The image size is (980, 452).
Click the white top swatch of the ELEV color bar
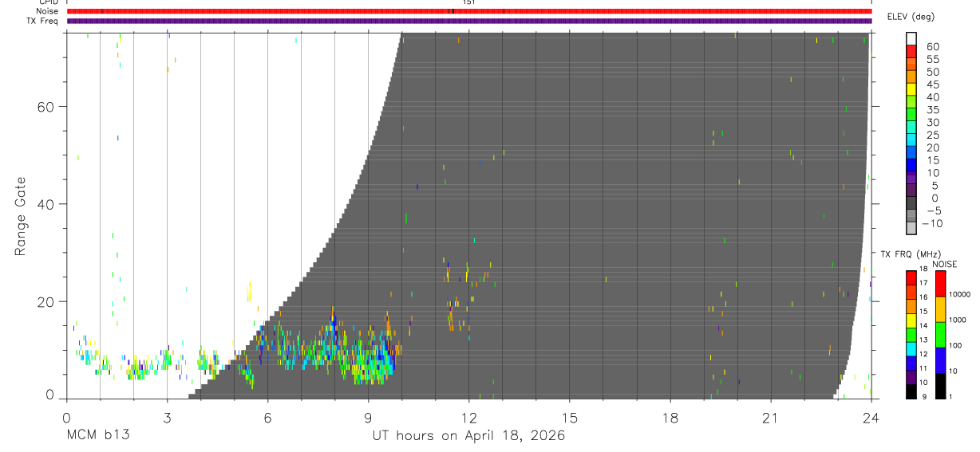[x=911, y=38]
